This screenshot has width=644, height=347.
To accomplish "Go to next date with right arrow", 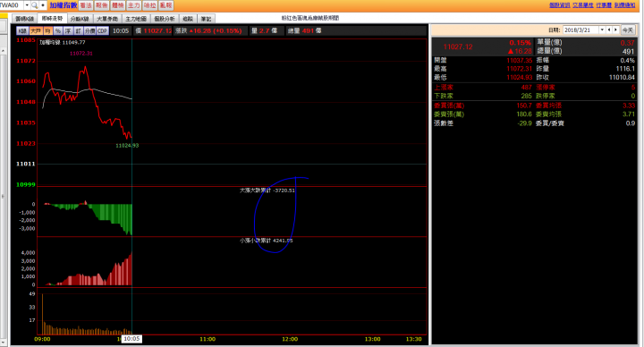I will pos(615,30).
